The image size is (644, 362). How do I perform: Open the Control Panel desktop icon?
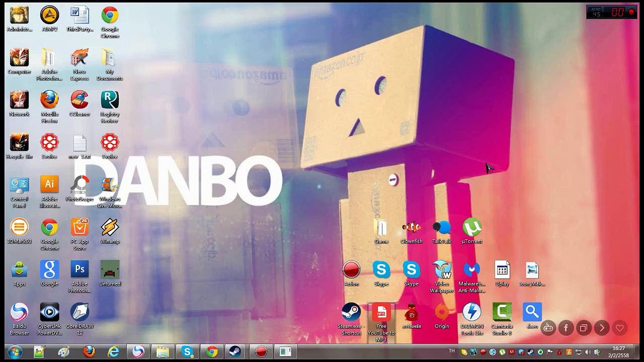pos(19,192)
